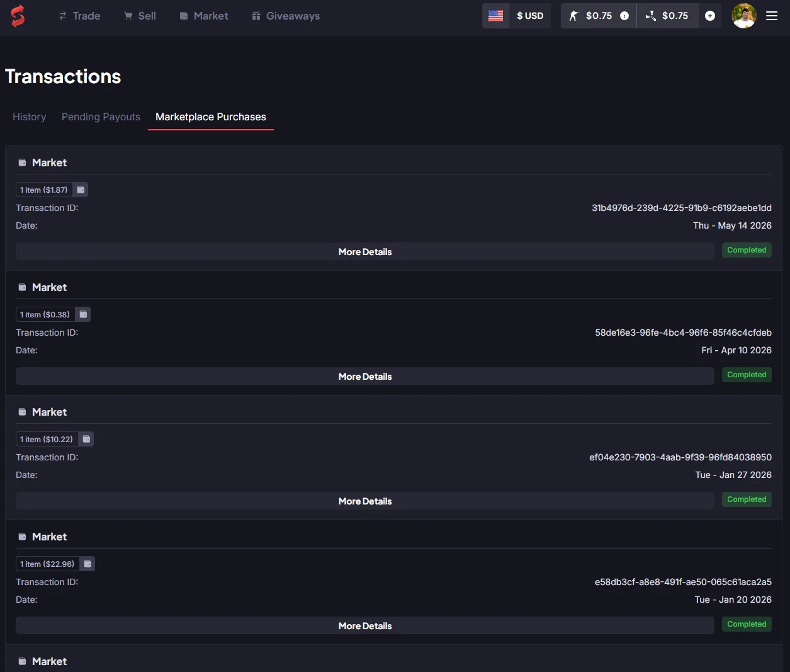Viewport: 790px width, 672px height.
Task: Click the US flag language selector
Action: [496, 16]
